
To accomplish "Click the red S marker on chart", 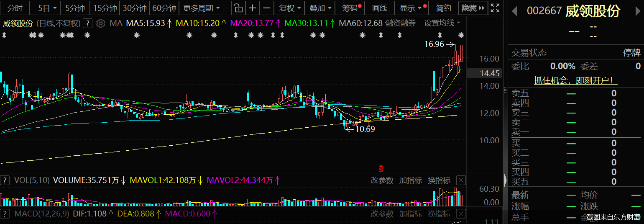I will pyautogui.click(x=381, y=169).
